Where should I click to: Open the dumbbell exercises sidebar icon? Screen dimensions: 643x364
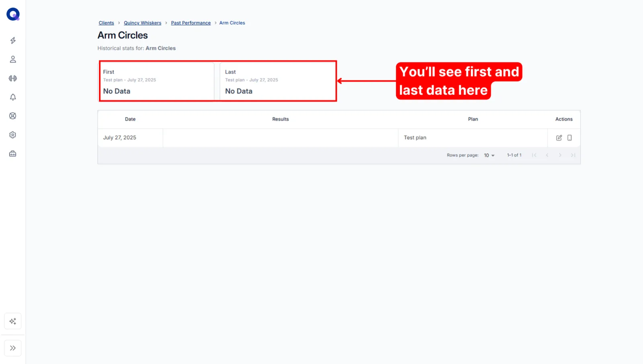[x=13, y=78]
